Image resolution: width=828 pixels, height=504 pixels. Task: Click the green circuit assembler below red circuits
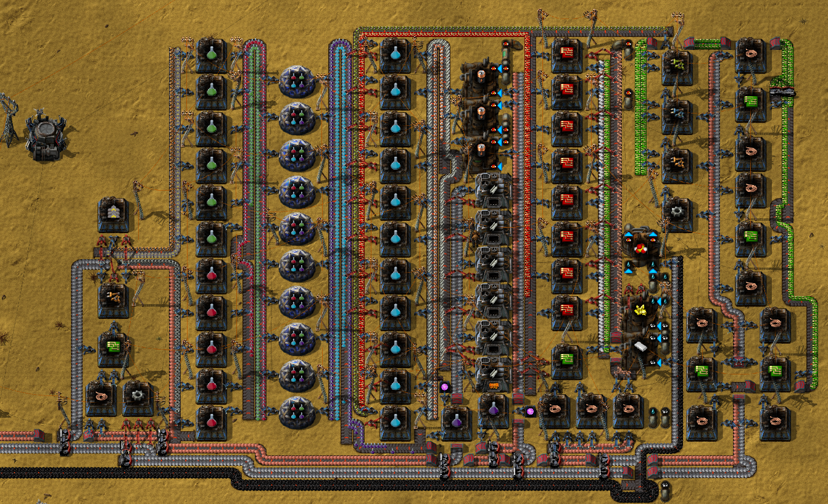(x=566, y=360)
